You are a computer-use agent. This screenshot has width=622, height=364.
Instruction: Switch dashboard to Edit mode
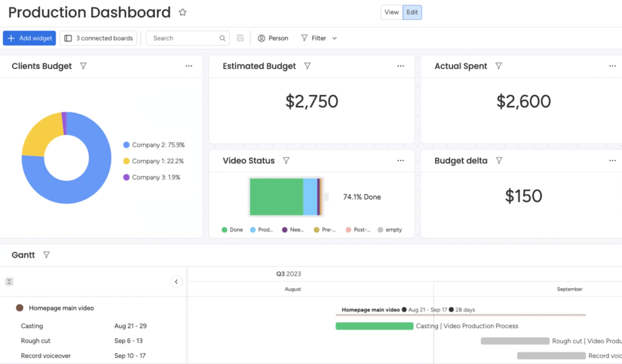(412, 12)
